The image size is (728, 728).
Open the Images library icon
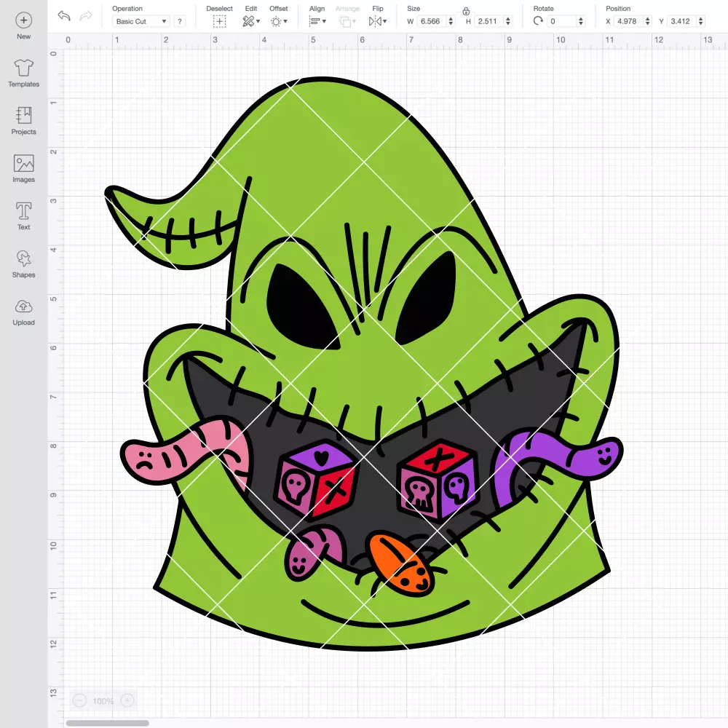[24, 163]
